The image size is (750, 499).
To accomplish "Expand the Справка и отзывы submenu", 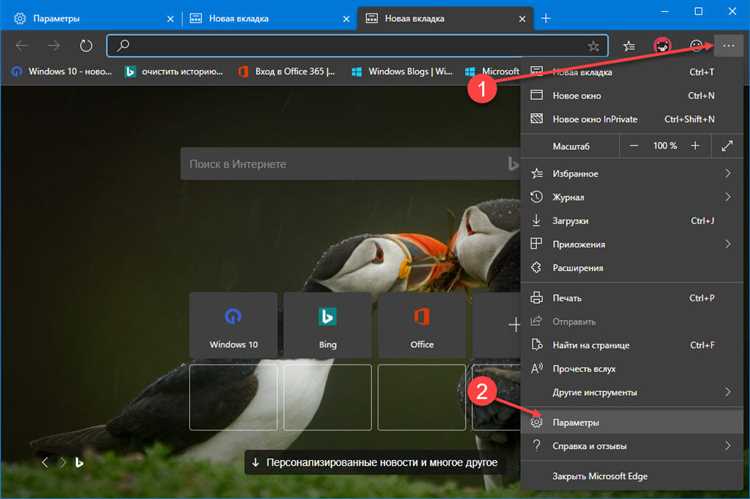I will 727,445.
